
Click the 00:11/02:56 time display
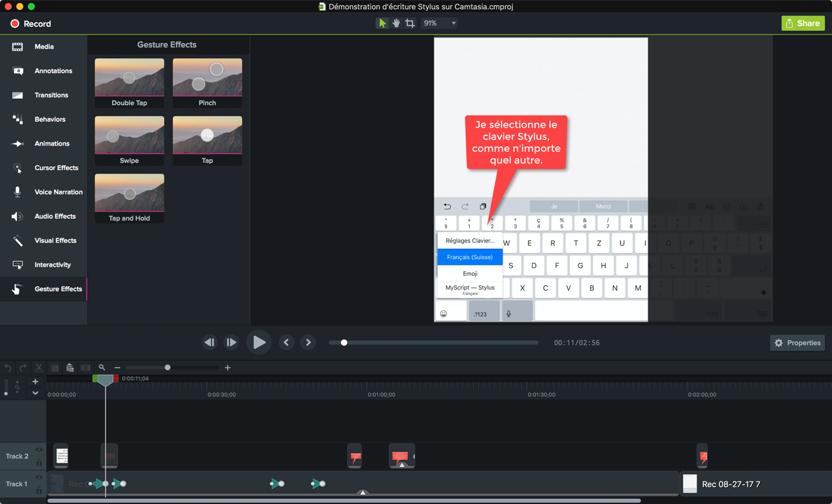click(577, 343)
